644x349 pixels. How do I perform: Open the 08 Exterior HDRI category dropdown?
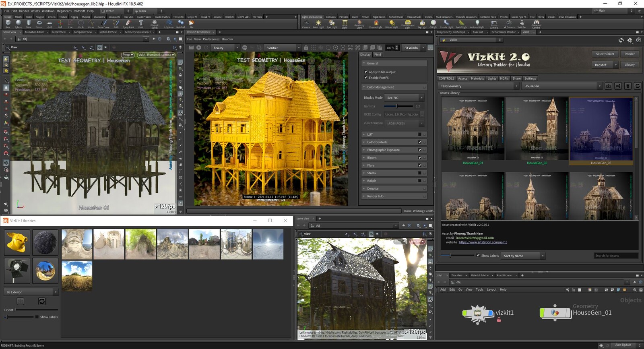[x=31, y=292]
